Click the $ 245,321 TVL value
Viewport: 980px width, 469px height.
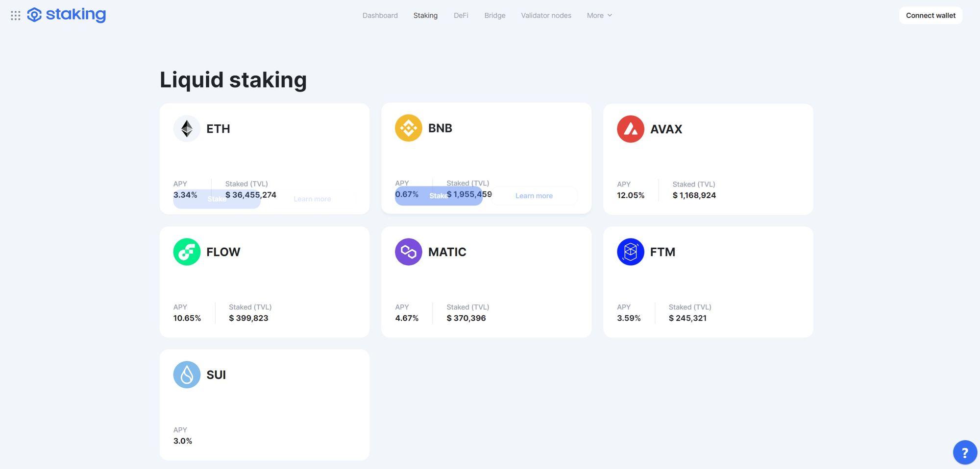[687, 318]
